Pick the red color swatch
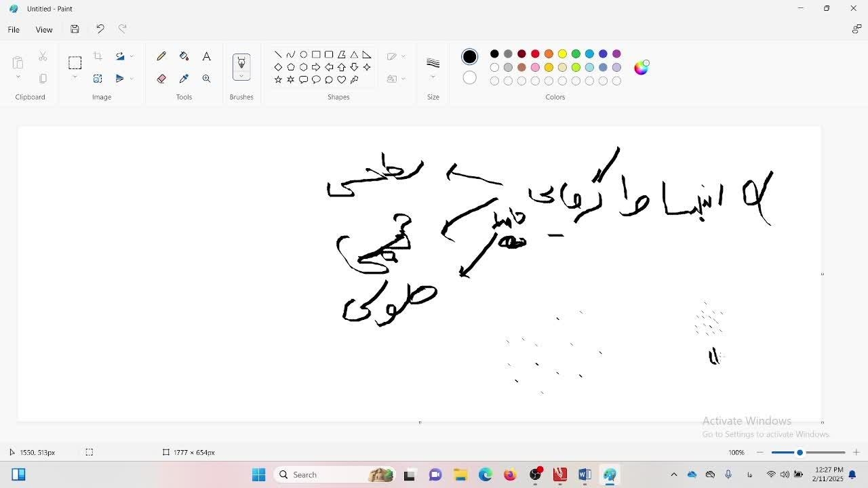868x488 pixels. [x=535, y=54]
